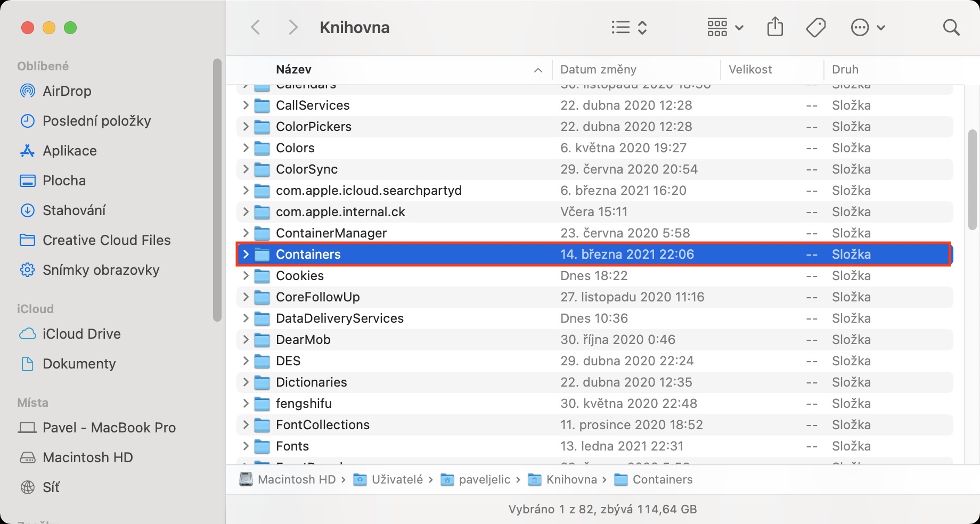980x524 pixels.
Task: Select the Dictionaries folder icon
Action: click(262, 382)
